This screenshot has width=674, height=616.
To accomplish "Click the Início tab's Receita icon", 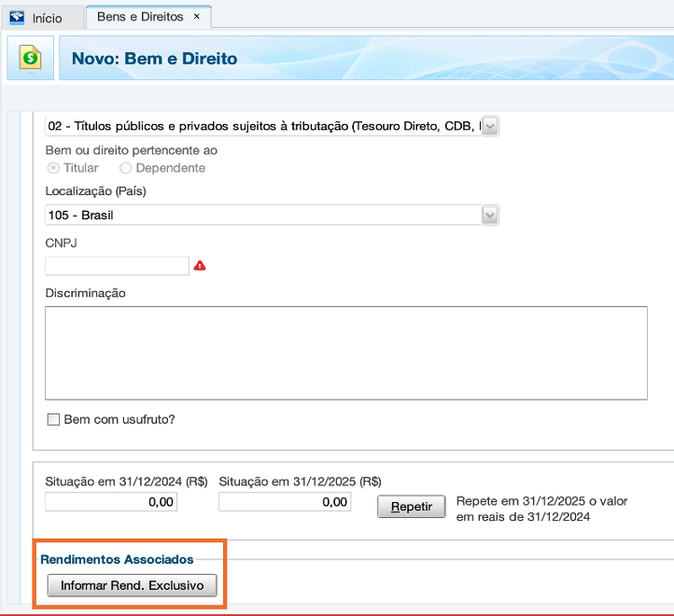I will pos(17,18).
